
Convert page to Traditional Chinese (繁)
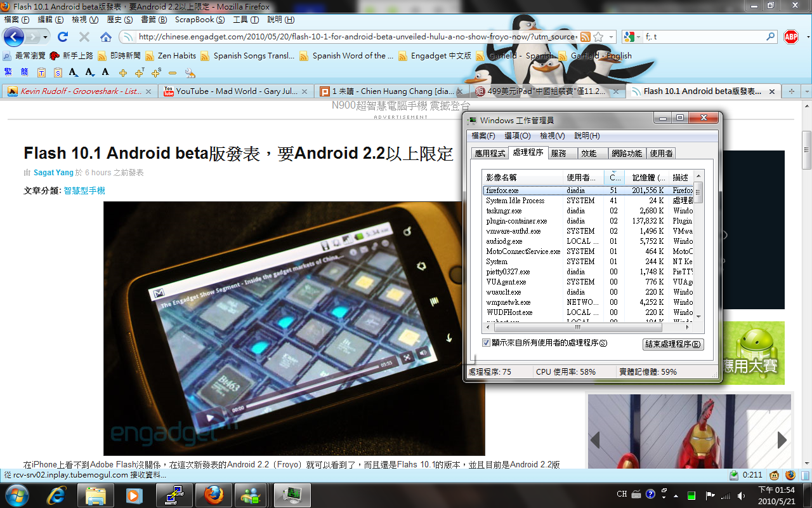coord(8,72)
